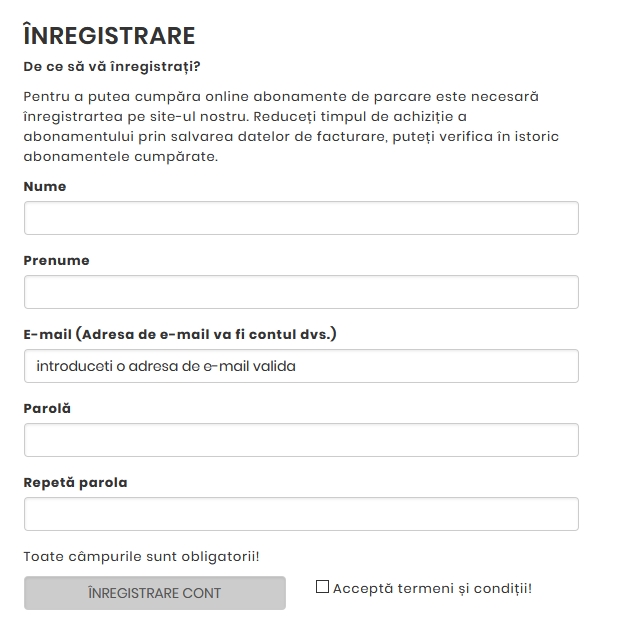This screenshot has height=634, width=625.
Task: Focus the Prenume input field
Action: click(x=301, y=292)
